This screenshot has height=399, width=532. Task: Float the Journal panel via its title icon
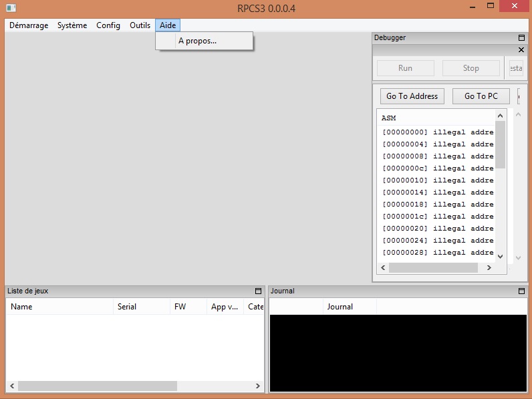[522, 291]
